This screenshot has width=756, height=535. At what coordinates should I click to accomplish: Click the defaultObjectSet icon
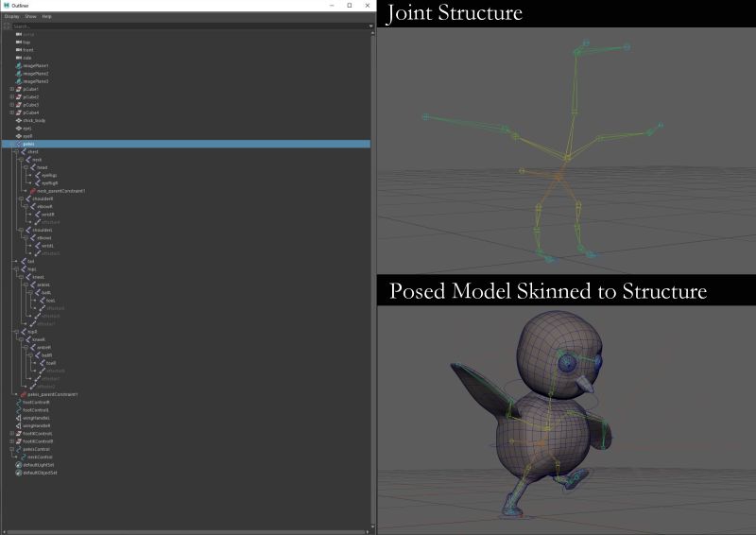coord(19,473)
